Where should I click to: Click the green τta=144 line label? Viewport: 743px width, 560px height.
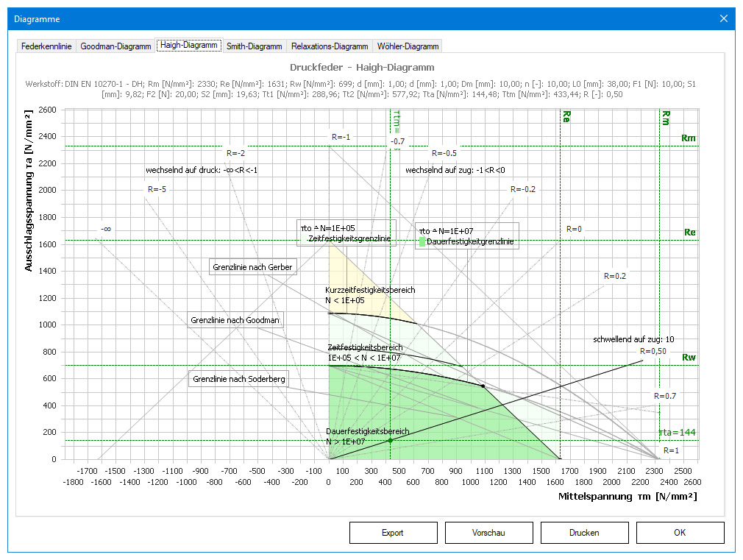677,433
